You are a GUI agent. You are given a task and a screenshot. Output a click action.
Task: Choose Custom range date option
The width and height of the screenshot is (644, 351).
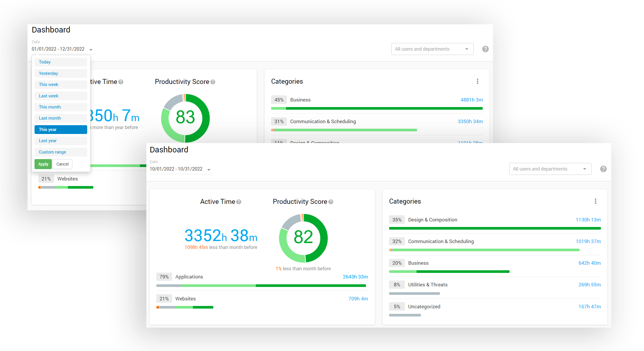(x=61, y=152)
